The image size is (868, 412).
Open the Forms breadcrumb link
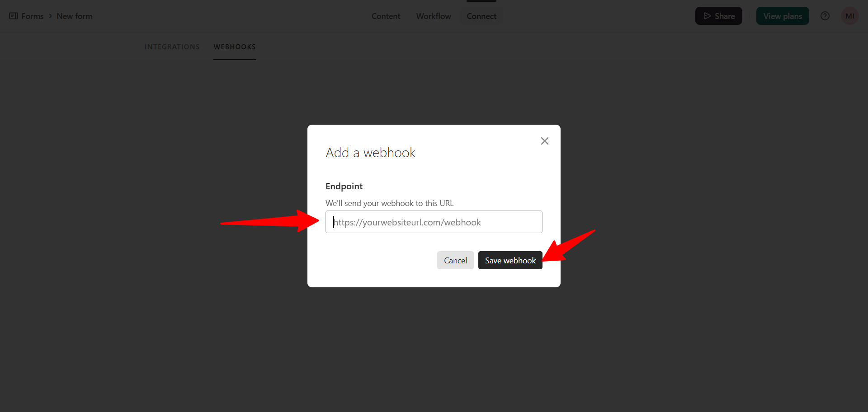point(33,16)
